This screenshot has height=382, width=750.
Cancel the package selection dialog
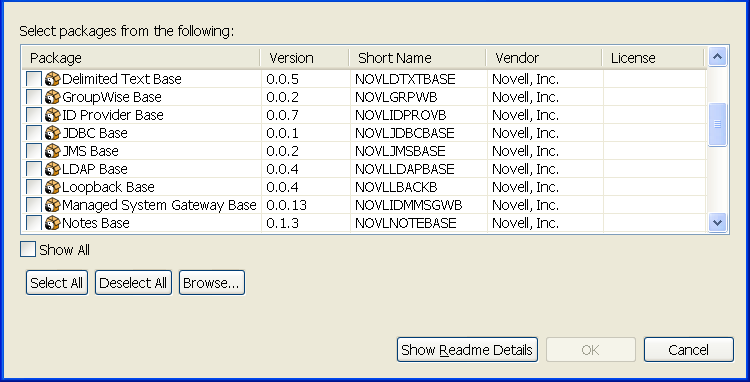(688, 350)
